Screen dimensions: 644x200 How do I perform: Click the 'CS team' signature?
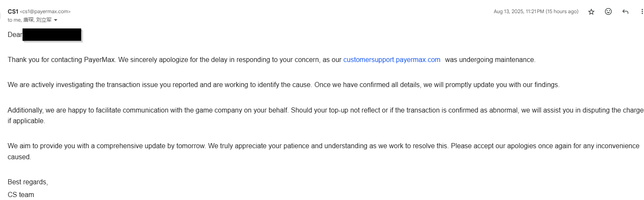tap(21, 195)
